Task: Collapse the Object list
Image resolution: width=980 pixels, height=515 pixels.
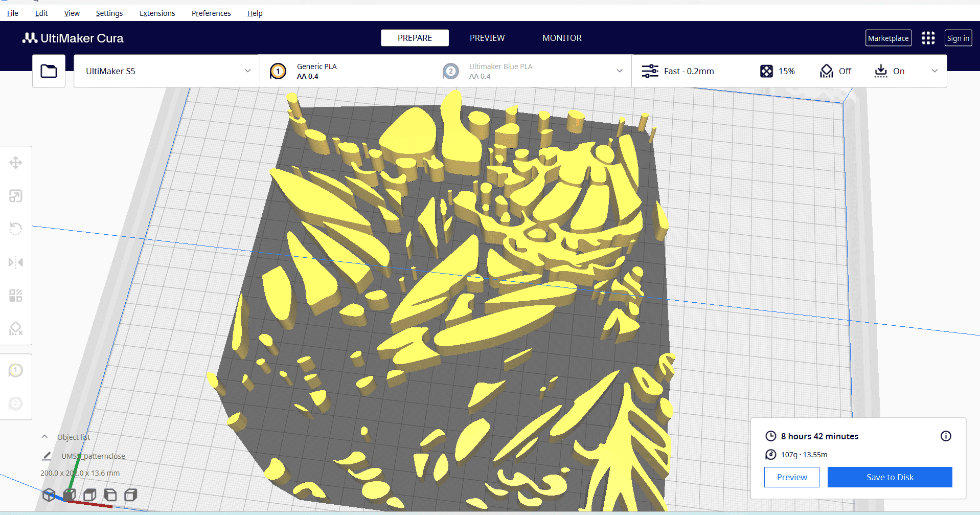Action: (x=45, y=437)
